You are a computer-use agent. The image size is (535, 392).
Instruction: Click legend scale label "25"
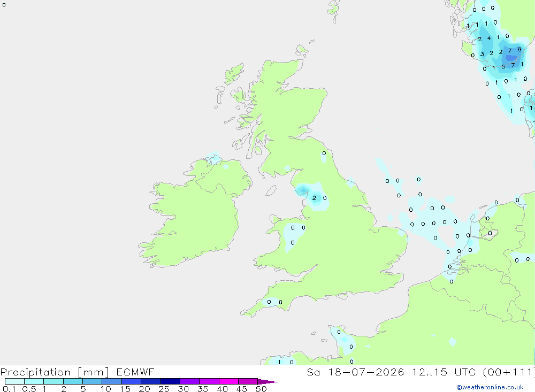click(x=164, y=389)
